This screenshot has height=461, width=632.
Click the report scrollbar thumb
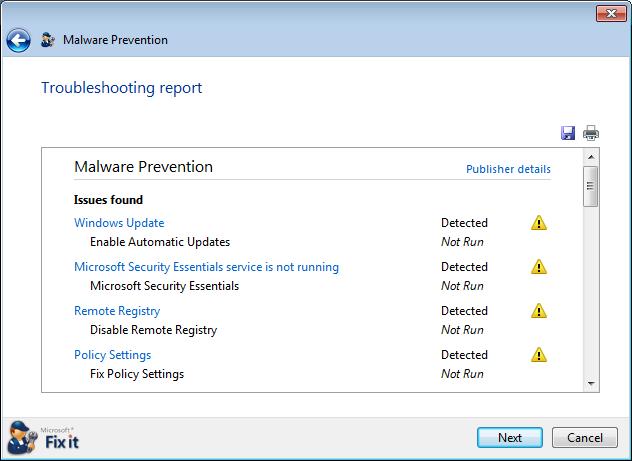pos(591,186)
